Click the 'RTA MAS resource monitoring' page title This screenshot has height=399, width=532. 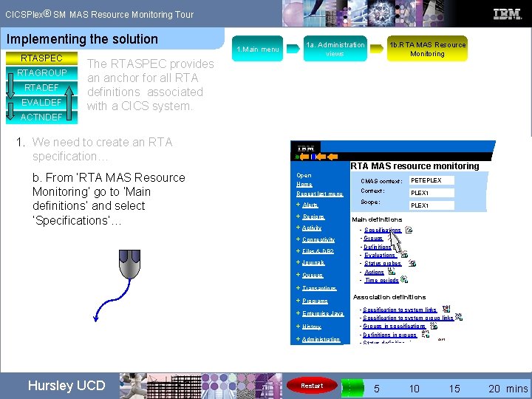tap(415, 166)
